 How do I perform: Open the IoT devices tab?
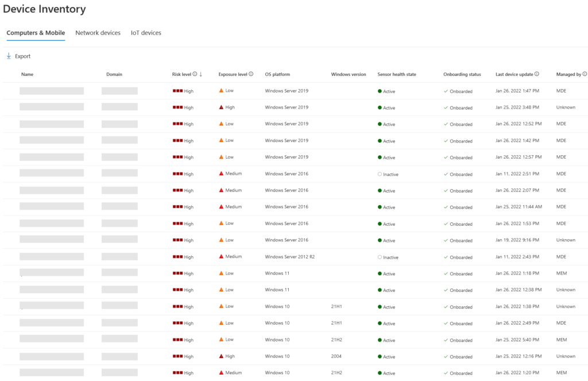(145, 33)
